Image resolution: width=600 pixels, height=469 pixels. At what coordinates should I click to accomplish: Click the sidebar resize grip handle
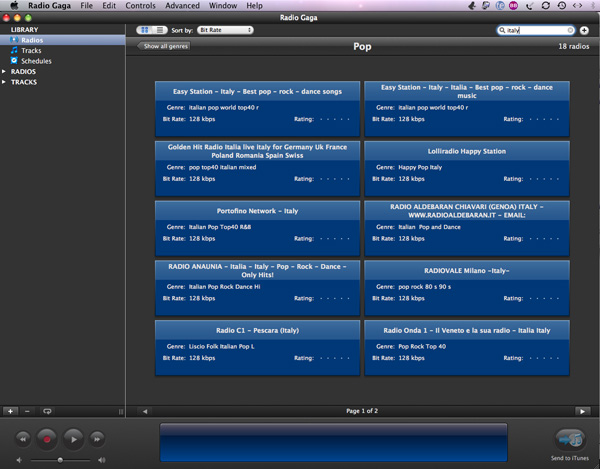click(x=121, y=412)
